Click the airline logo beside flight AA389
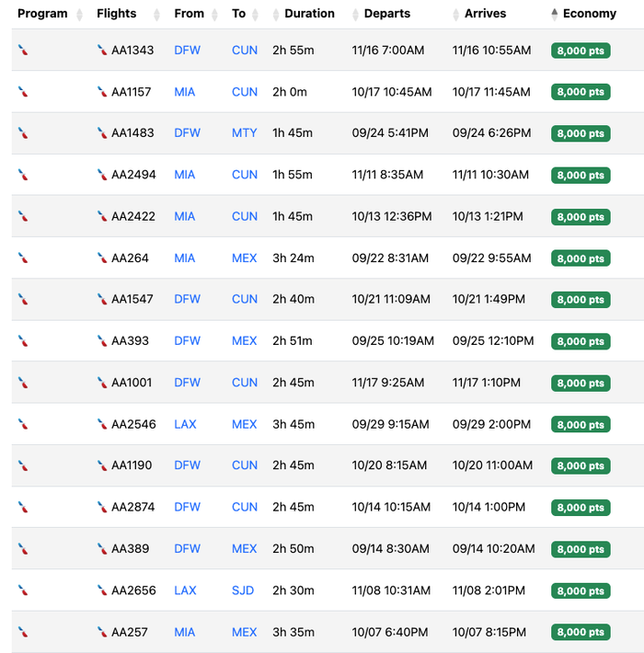This screenshot has width=644, height=653. point(101,548)
